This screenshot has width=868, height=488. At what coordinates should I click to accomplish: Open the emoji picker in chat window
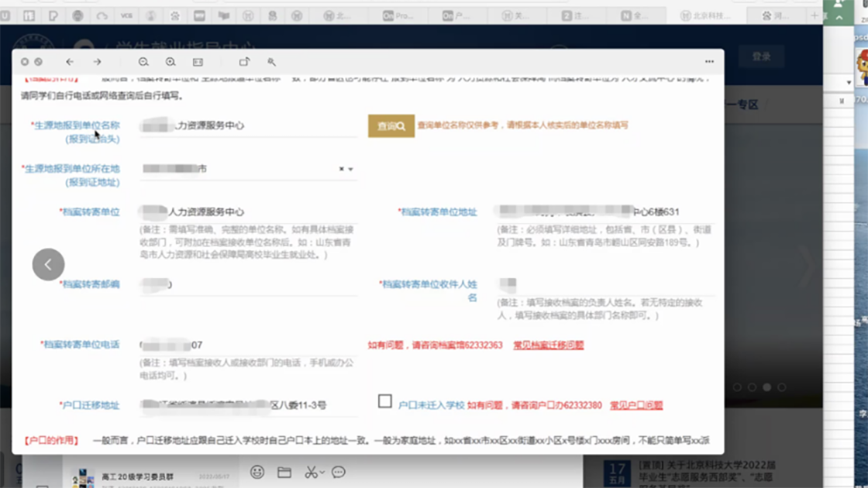click(x=257, y=472)
